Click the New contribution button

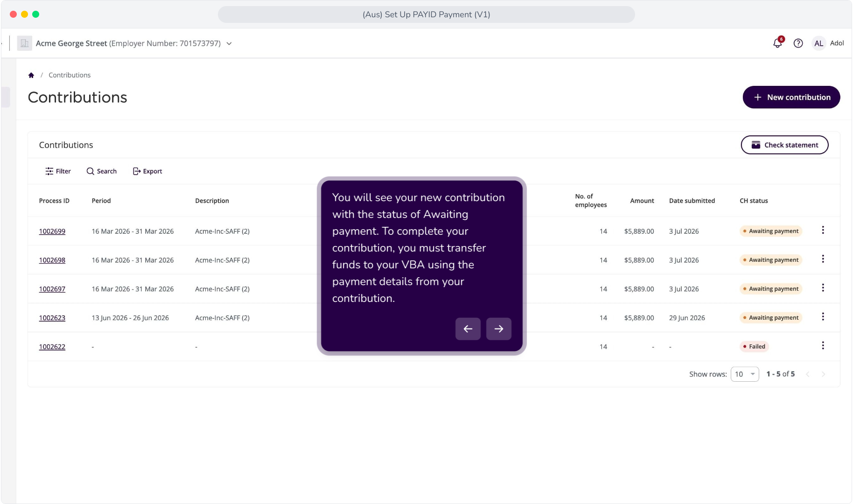(x=791, y=97)
